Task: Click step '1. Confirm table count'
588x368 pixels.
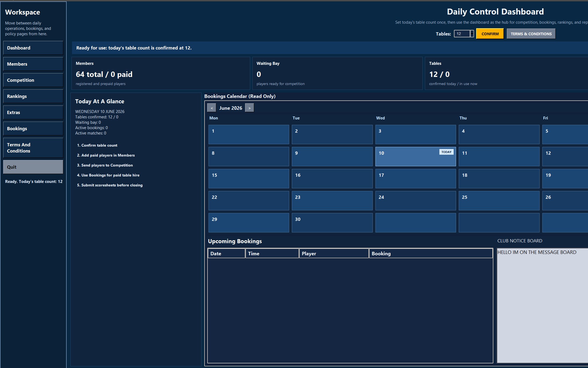Action: (97, 145)
